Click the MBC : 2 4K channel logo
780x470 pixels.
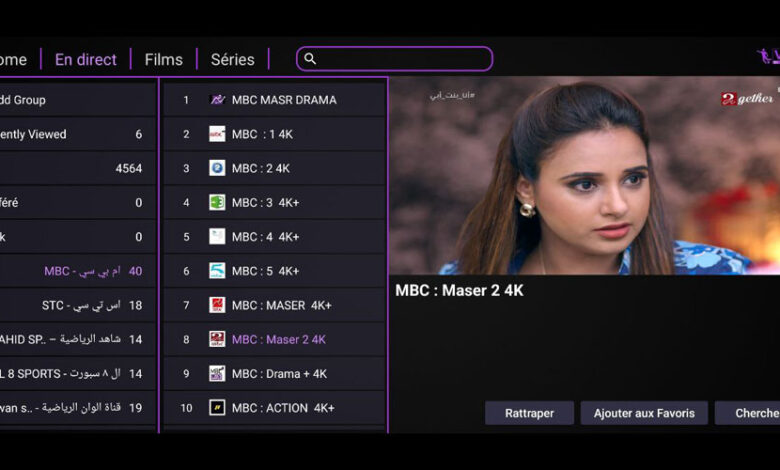pyautogui.click(x=217, y=168)
